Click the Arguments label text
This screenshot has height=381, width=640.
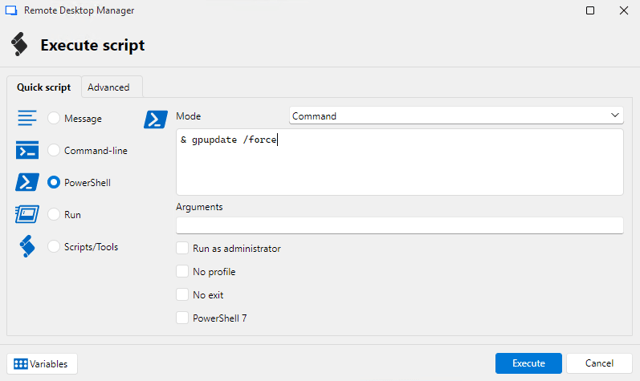(x=199, y=207)
